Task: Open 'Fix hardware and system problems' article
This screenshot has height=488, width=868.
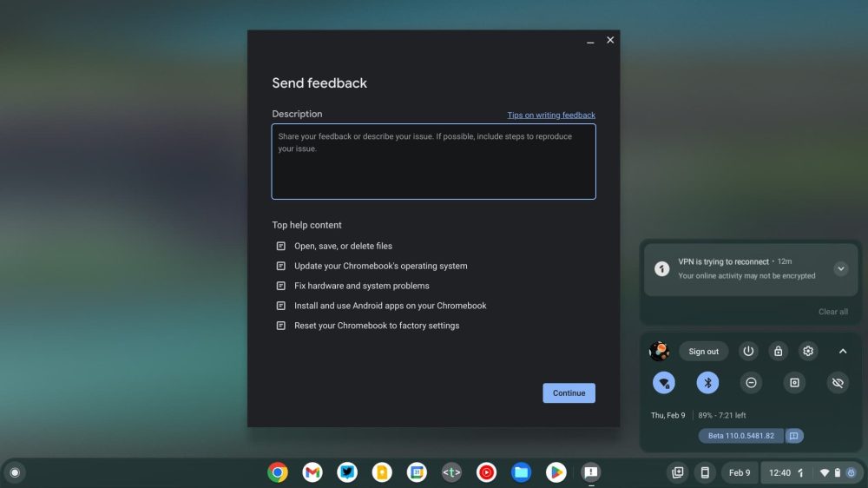Action: [x=361, y=286]
